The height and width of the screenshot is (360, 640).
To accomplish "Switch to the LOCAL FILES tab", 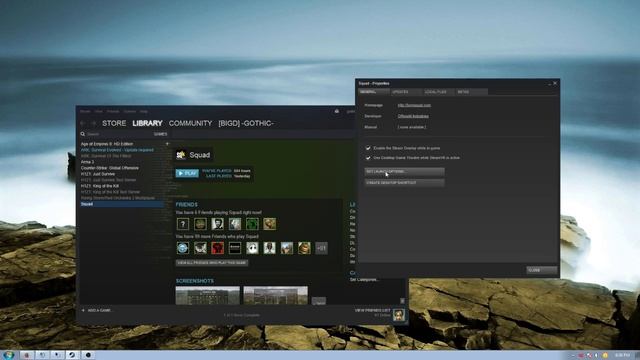I will (437, 92).
